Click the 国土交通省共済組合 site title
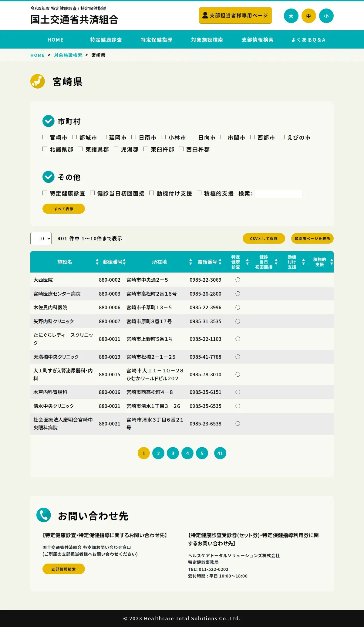 click(x=74, y=19)
